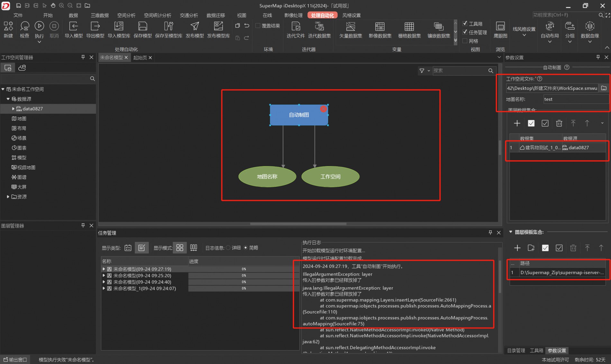Click the add plus icon in 图层模板集合
This screenshot has height=364, width=611.
click(517, 248)
